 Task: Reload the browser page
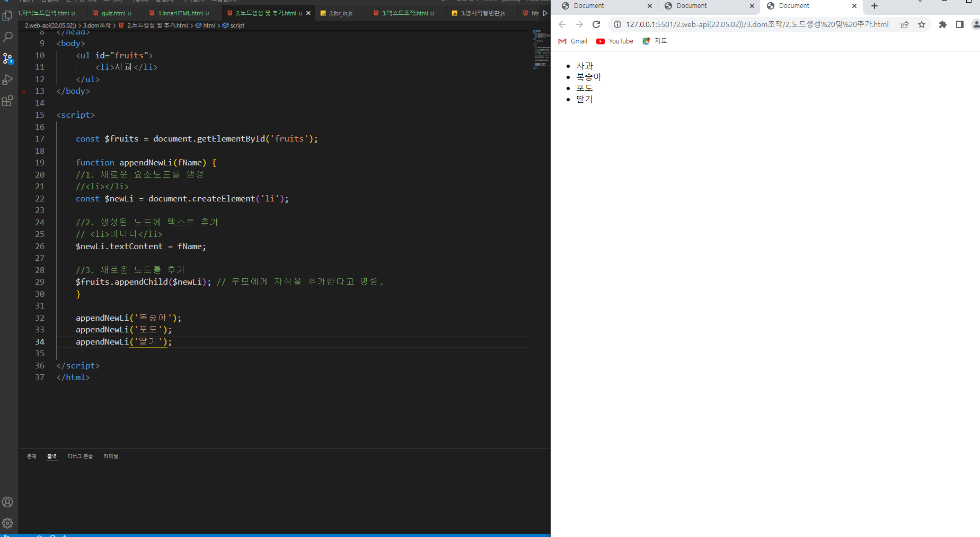click(596, 24)
